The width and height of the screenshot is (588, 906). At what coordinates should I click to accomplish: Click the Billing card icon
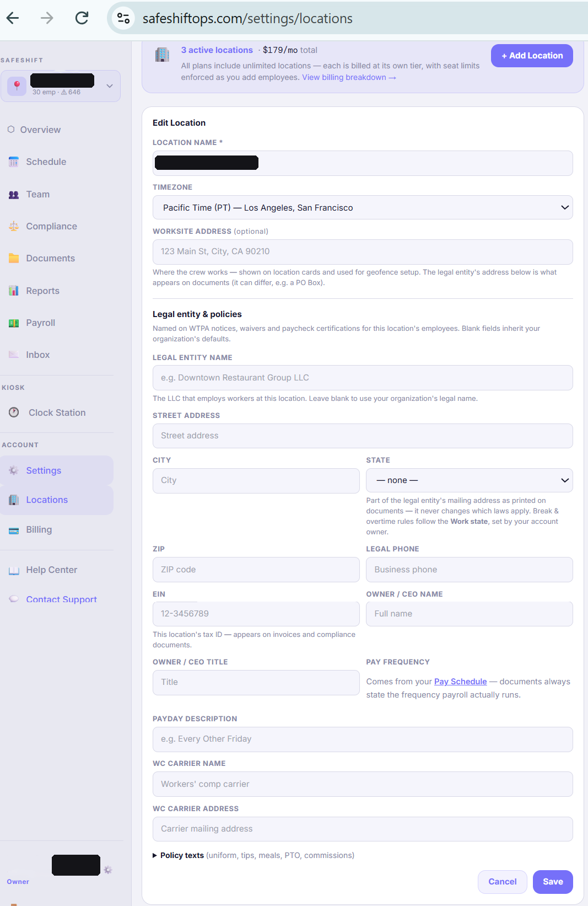click(14, 530)
